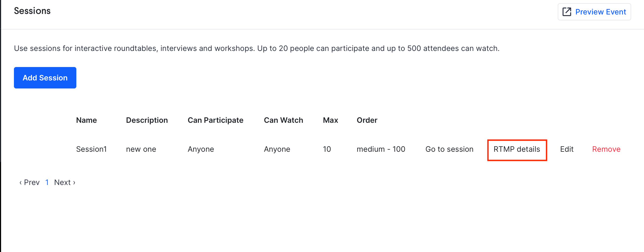Viewport: 644px width, 252px height.
Task: Click the Session1 name cell
Action: click(x=91, y=149)
